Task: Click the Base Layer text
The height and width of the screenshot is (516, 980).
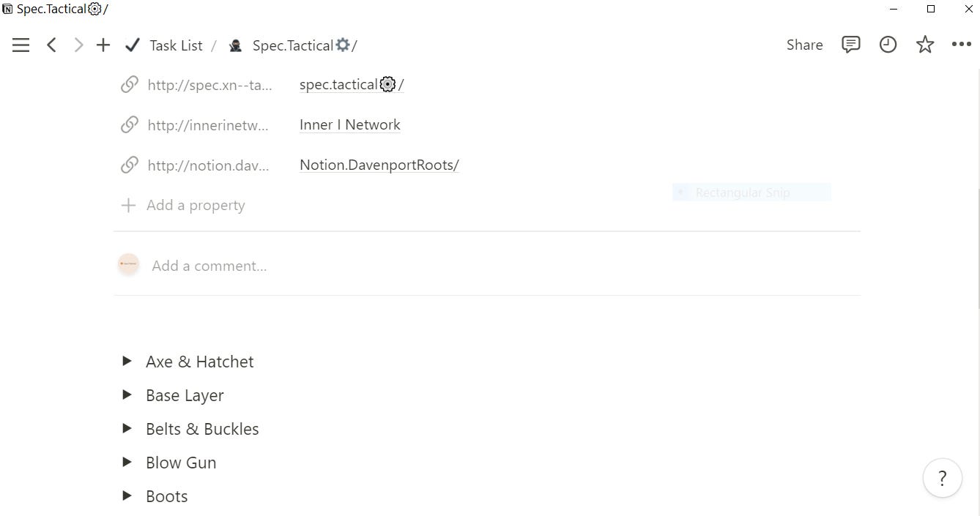Action: [x=185, y=395]
